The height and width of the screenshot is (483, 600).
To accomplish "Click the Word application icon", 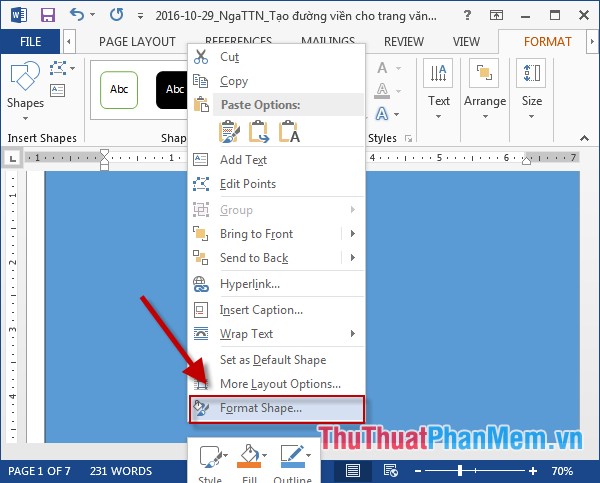I will tap(19, 15).
